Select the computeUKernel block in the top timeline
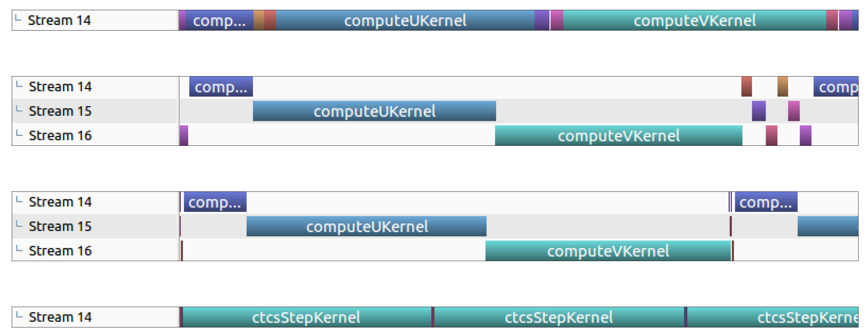Screen dimensions: 868x333 tap(405, 20)
